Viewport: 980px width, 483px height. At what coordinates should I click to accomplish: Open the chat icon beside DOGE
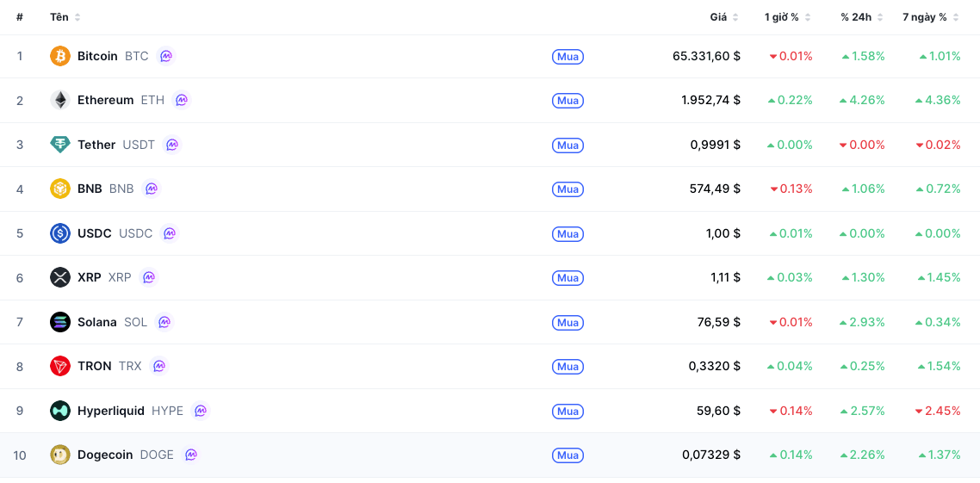[x=191, y=455]
